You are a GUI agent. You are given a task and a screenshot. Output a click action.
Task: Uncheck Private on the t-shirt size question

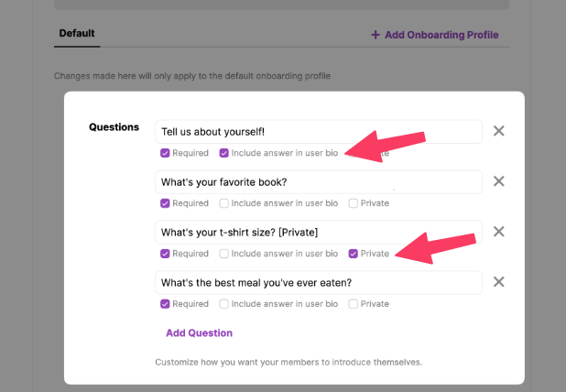click(354, 254)
